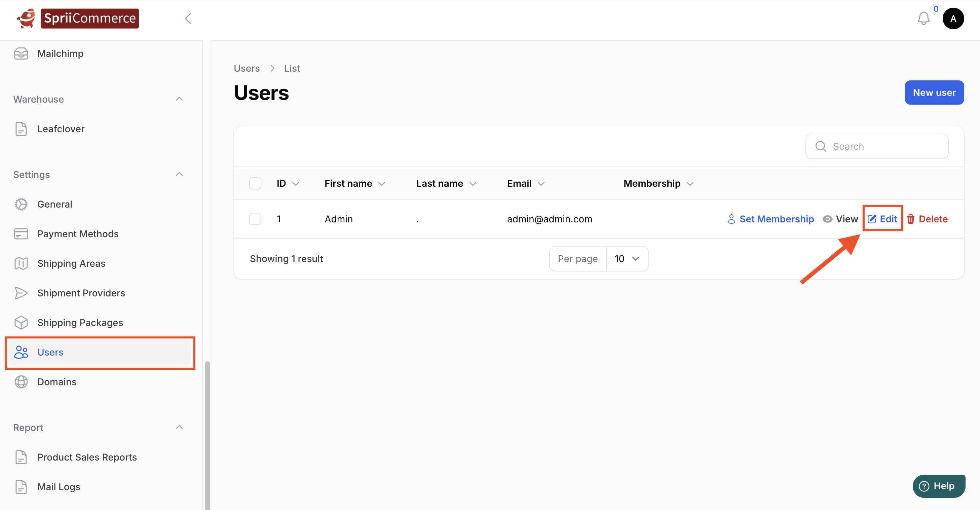The height and width of the screenshot is (510, 980).
Task: Open the avatar profile menu
Action: click(953, 19)
